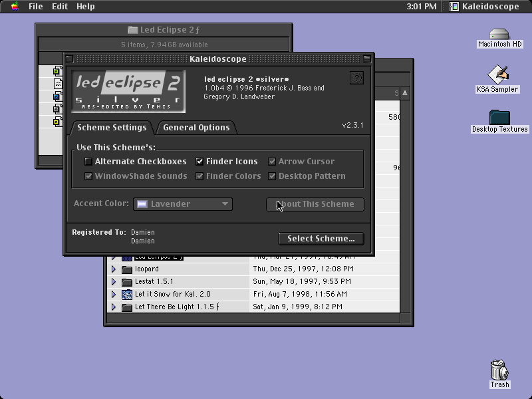Select the Let There Be Light 1.1.5 name

tap(177, 307)
